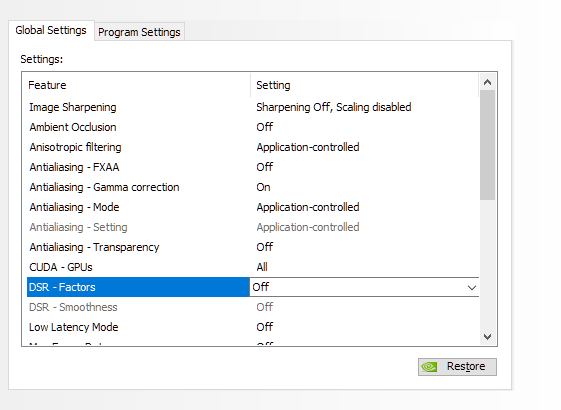
Task: Click the scrollbar up arrow
Action: tap(487, 82)
